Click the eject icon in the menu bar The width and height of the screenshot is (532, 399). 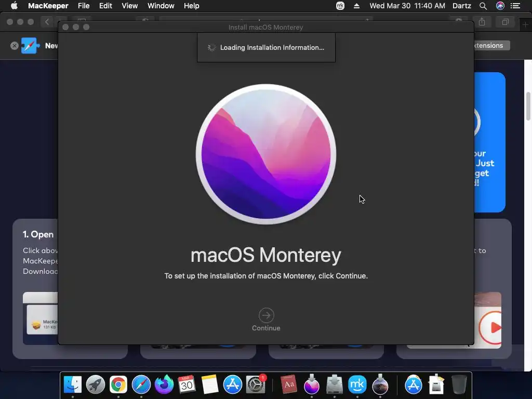[356, 6]
